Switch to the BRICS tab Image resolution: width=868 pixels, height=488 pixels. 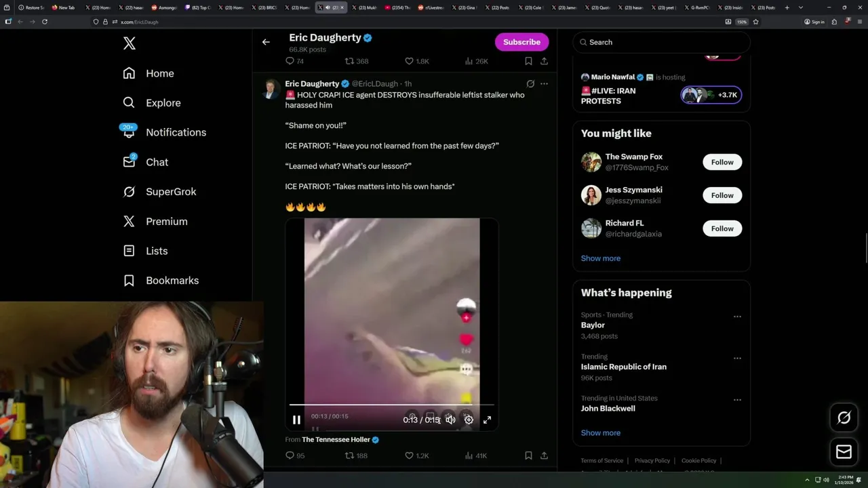(262, 7)
